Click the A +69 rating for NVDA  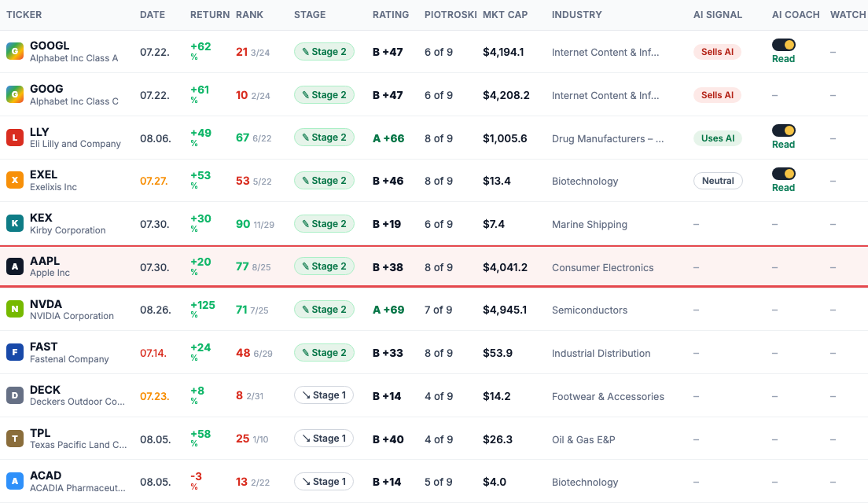pos(388,310)
